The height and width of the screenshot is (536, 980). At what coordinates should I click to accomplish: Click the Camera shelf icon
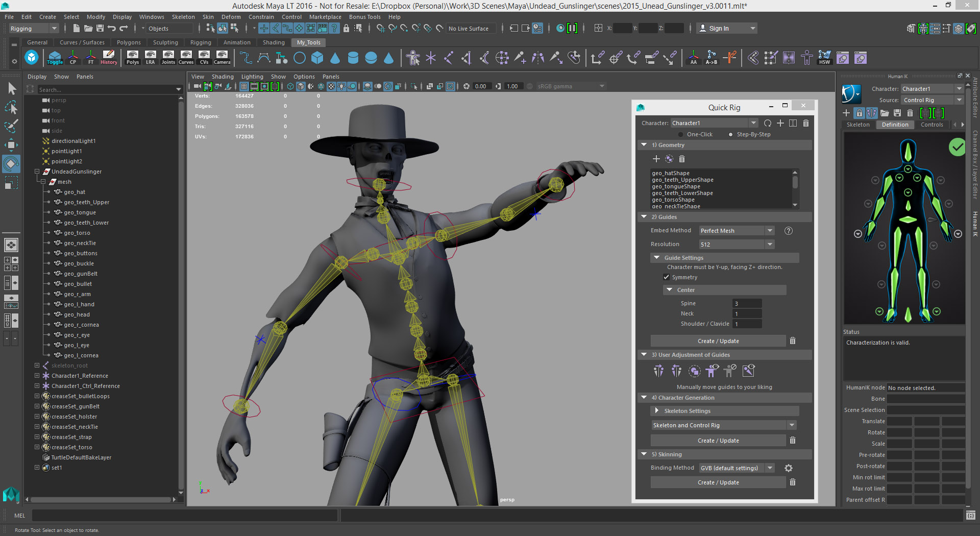coord(222,57)
